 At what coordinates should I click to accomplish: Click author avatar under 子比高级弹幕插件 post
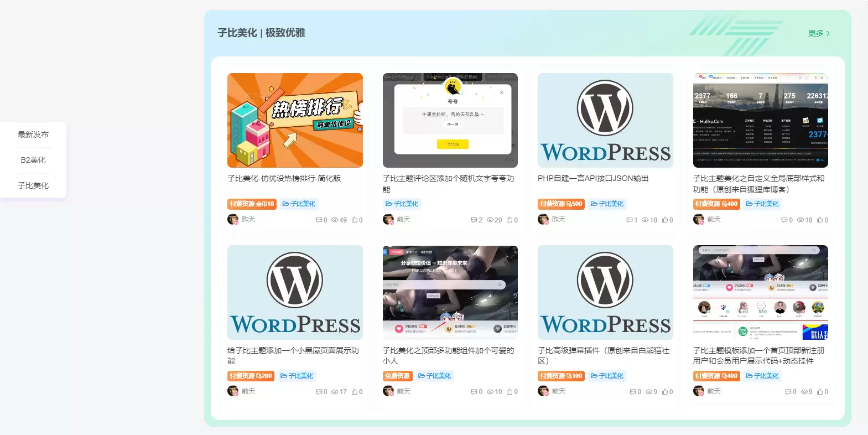pos(543,391)
